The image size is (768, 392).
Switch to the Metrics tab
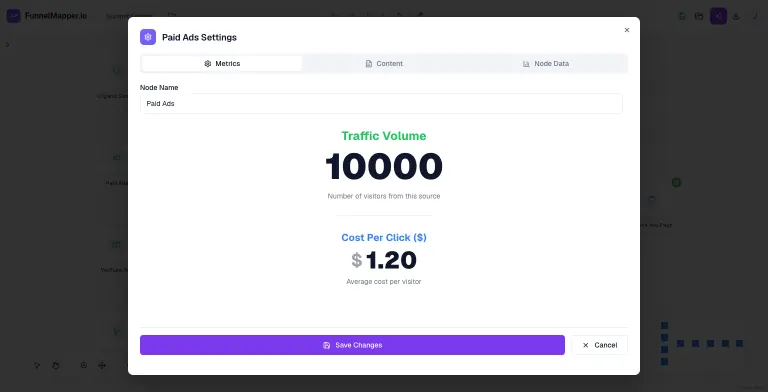tap(222, 64)
